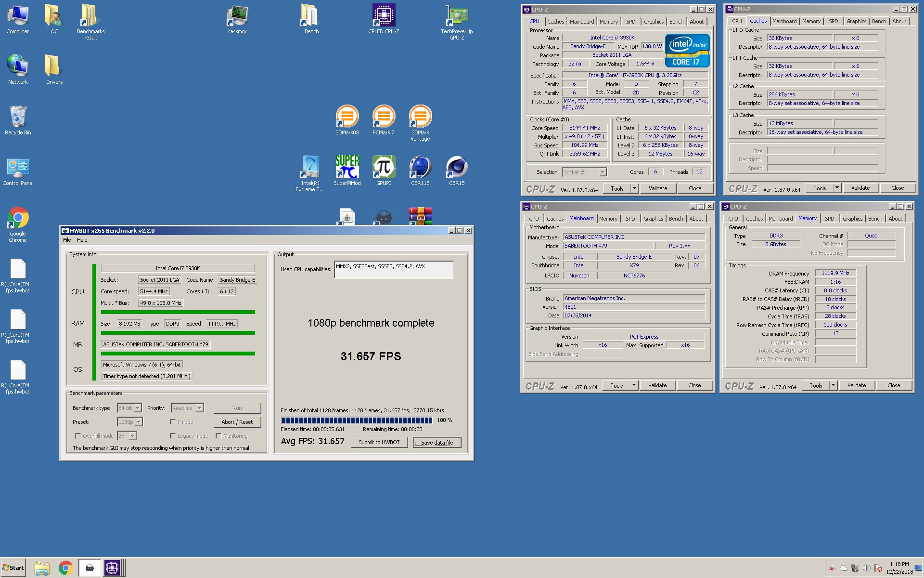Launch the CBR115 shortcut
924x578 pixels.
tap(420, 171)
